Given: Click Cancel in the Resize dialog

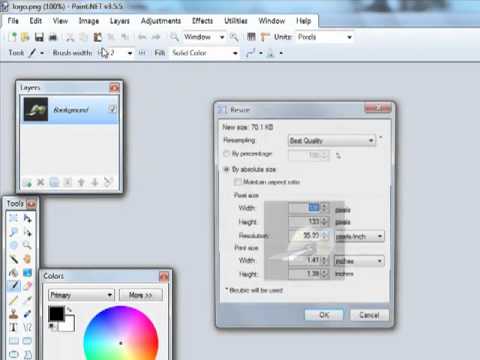Looking at the screenshot, I should (x=369, y=315).
